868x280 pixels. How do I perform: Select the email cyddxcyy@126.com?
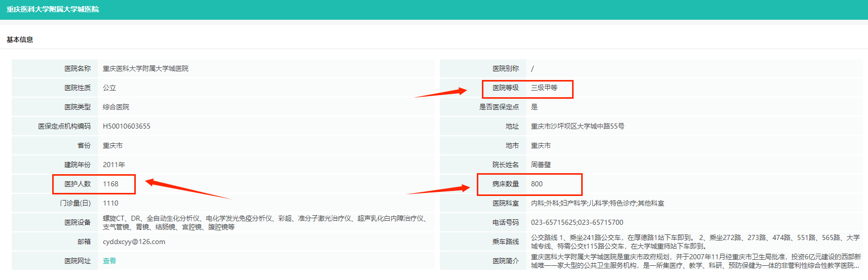click(x=134, y=242)
